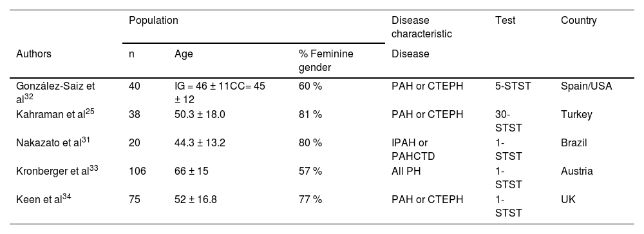Image resolution: width=644 pixels, height=234 pixels.
Task: Open citation 34 beside Keen et al
Action: coord(67,197)
